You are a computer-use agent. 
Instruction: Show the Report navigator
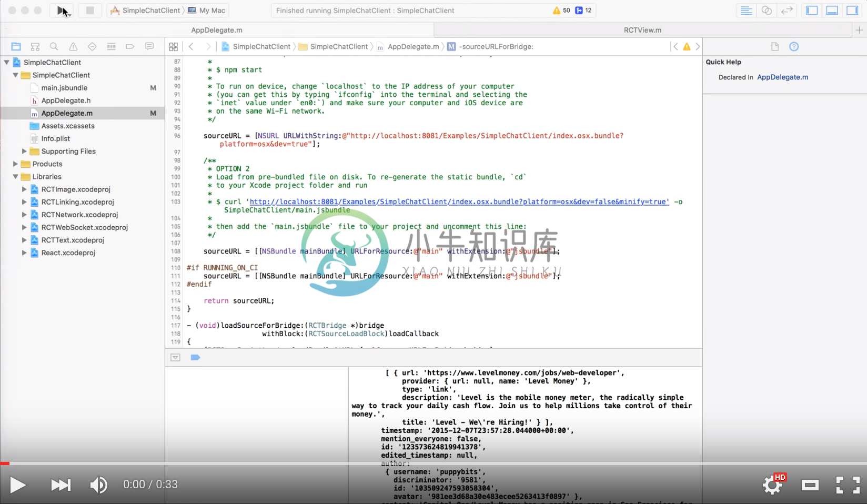coord(149,47)
